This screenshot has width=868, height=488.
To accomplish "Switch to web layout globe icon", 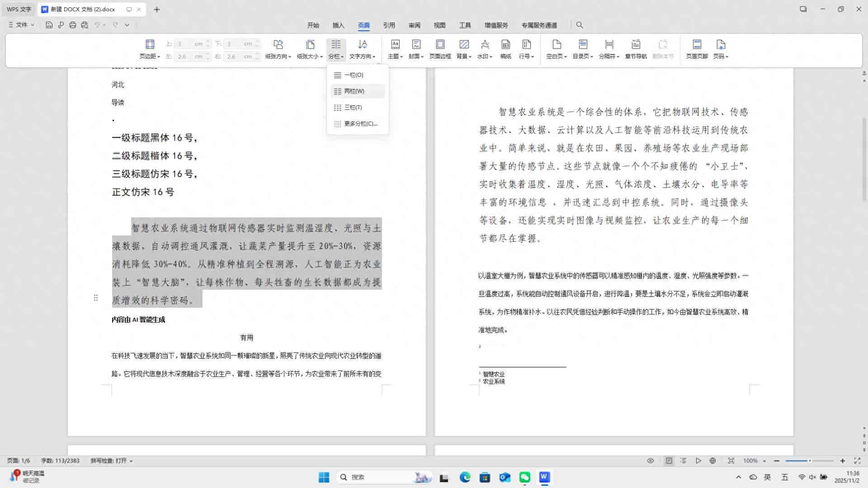I will [x=712, y=460].
